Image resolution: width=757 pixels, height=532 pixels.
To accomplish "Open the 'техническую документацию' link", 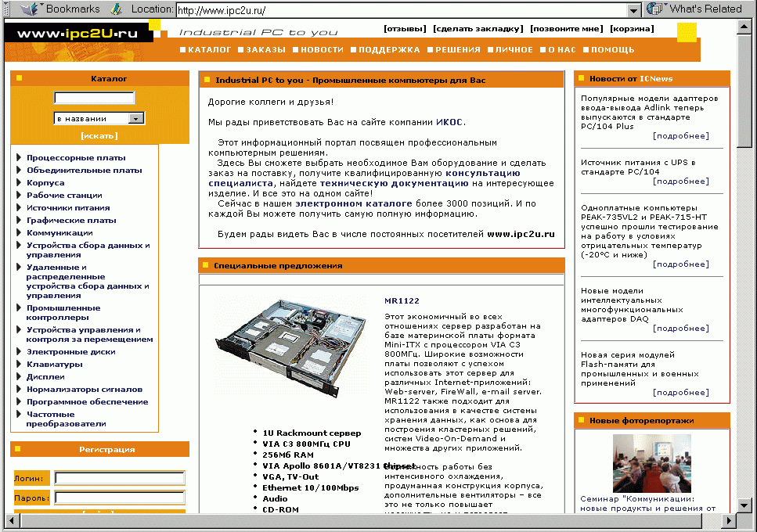I will pos(394,183).
